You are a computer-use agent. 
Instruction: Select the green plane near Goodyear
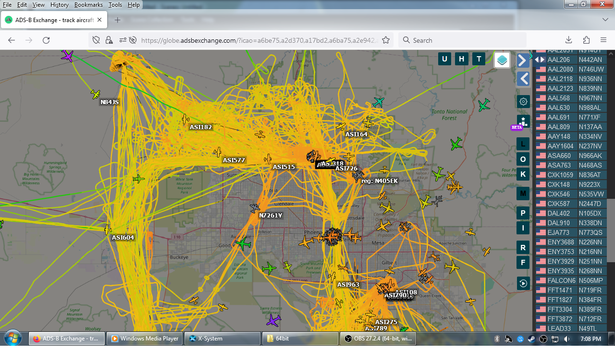pos(244,243)
